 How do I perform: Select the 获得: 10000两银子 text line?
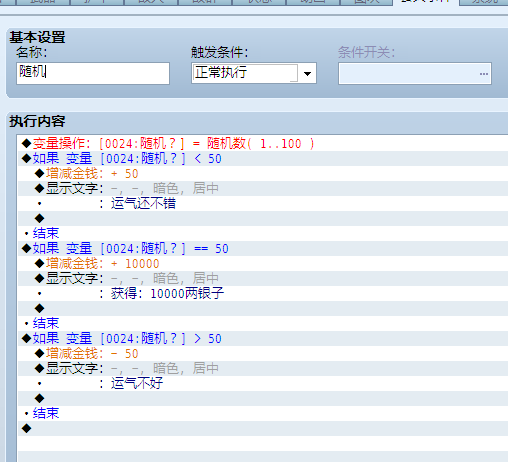(263, 294)
